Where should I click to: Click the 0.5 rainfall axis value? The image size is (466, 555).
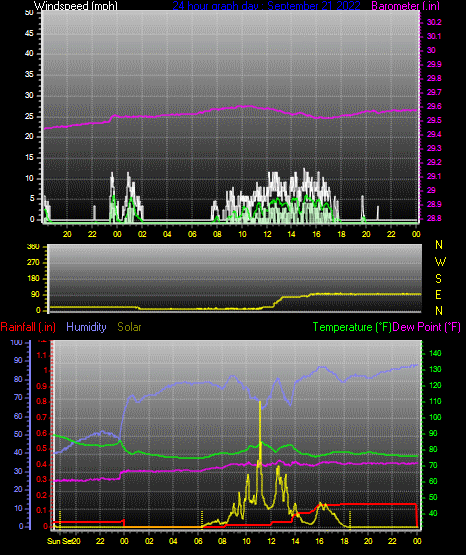(x=42, y=448)
